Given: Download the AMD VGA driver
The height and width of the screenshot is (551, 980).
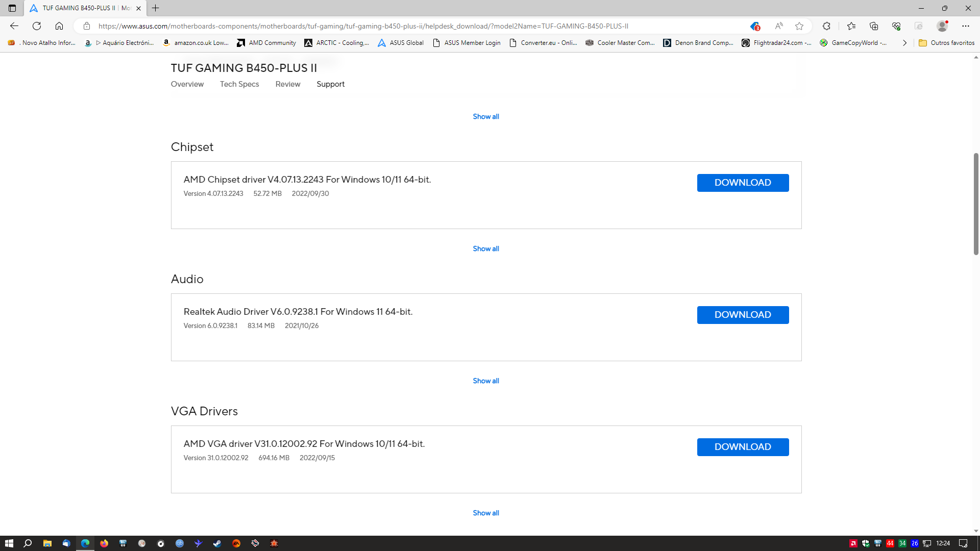Looking at the screenshot, I should pos(743,447).
